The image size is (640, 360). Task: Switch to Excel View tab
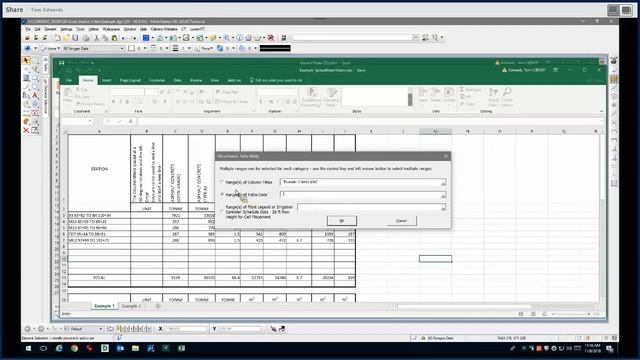tap(215, 80)
